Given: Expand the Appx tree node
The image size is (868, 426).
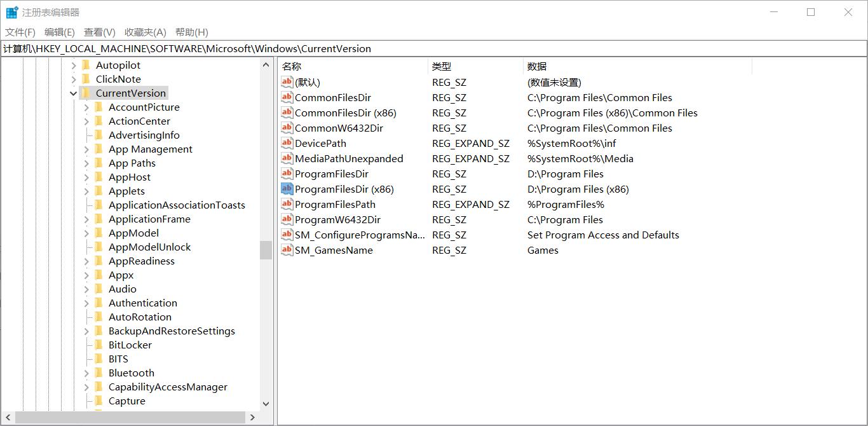Looking at the screenshot, I should click(86, 275).
